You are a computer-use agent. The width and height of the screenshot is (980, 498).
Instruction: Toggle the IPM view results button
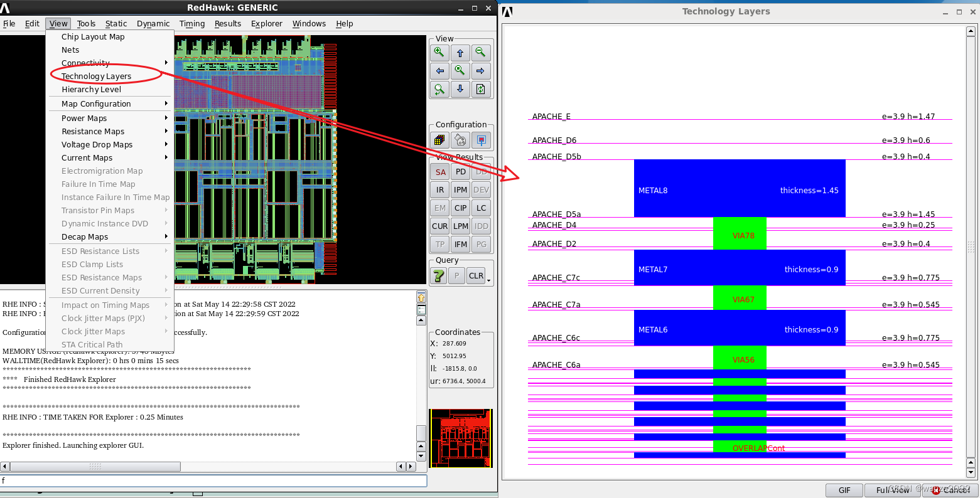click(x=461, y=189)
